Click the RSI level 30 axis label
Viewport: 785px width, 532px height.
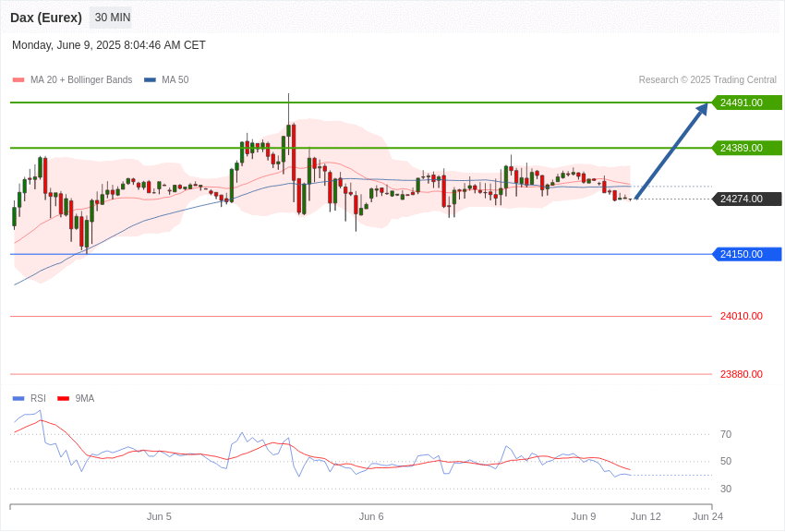(726, 489)
